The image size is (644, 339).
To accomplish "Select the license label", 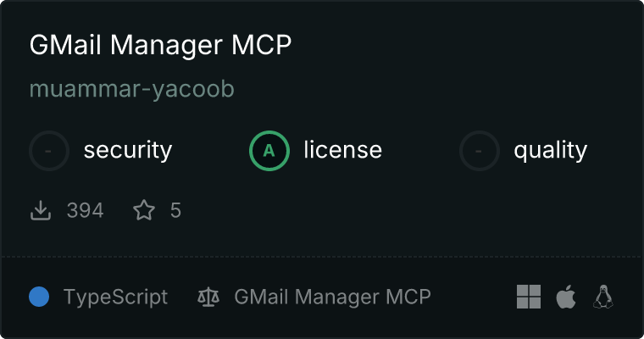I will [343, 149].
